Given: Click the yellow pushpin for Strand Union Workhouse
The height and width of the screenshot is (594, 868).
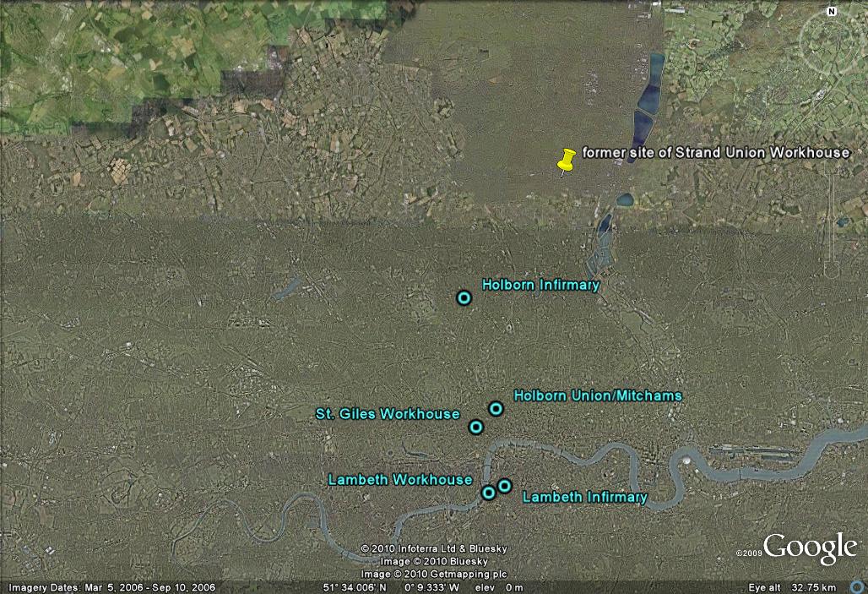Looking at the screenshot, I should [x=567, y=161].
